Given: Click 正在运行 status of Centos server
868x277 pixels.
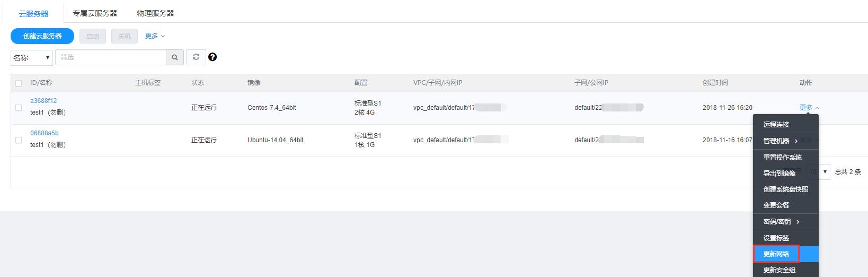Looking at the screenshot, I should click(x=204, y=108).
